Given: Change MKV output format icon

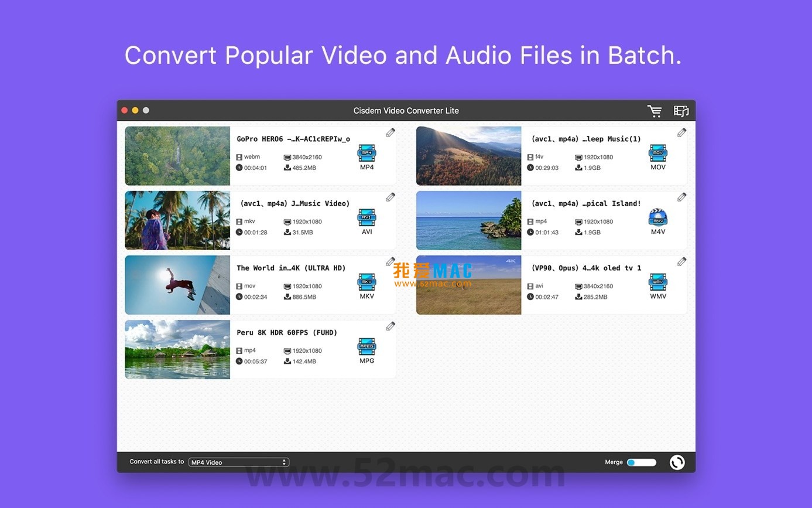Looking at the screenshot, I should tap(367, 282).
